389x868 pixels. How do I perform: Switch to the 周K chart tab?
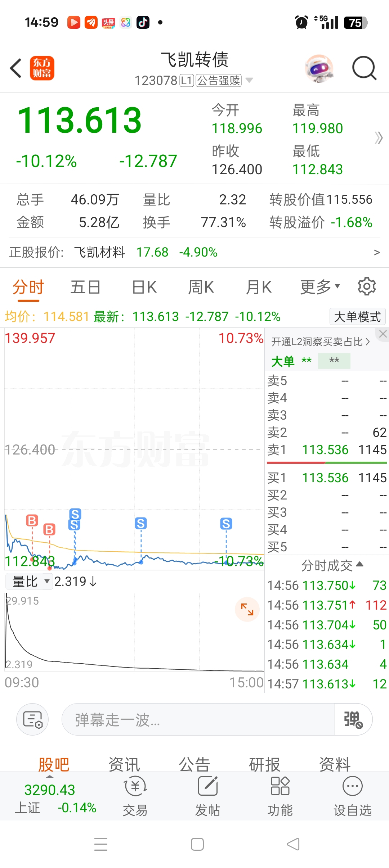(x=201, y=288)
